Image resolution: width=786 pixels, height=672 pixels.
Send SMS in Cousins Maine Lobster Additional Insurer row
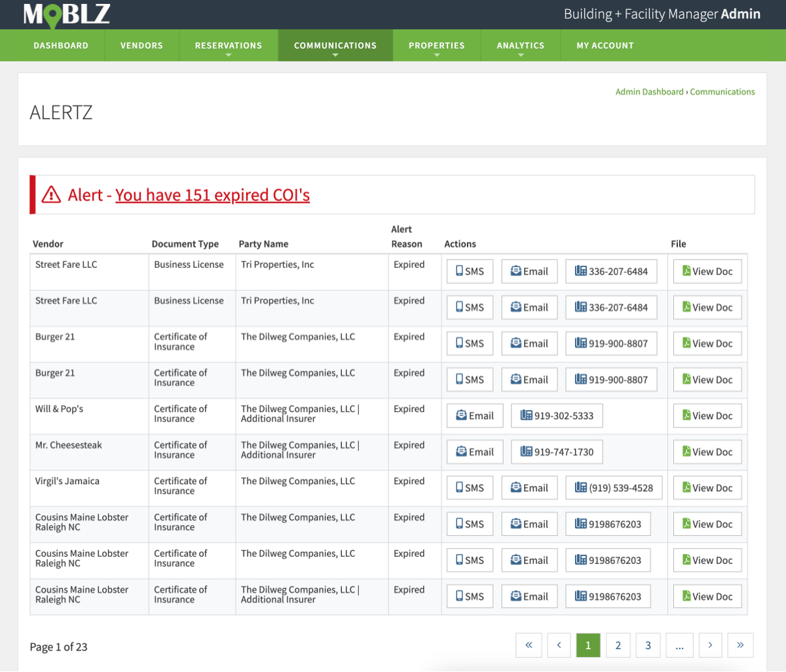[x=470, y=597]
